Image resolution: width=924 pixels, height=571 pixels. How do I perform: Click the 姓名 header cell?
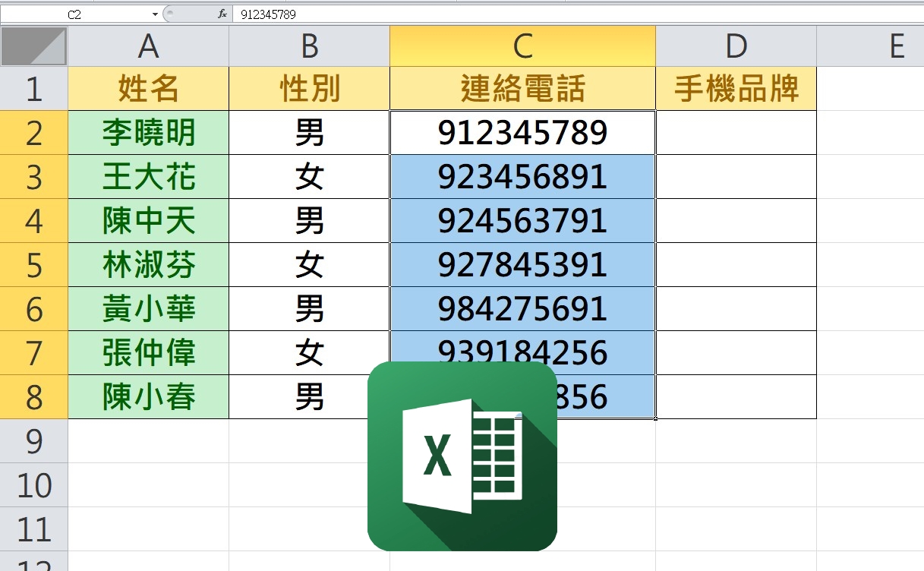coord(149,89)
